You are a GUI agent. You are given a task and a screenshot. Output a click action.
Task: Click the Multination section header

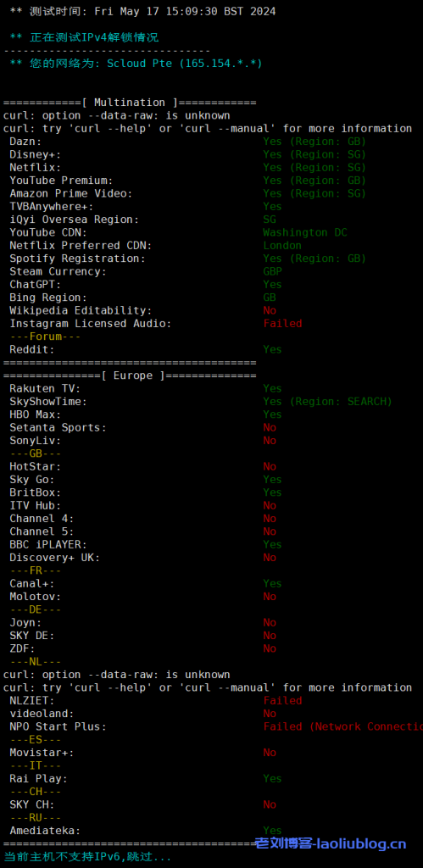pos(130,103)
